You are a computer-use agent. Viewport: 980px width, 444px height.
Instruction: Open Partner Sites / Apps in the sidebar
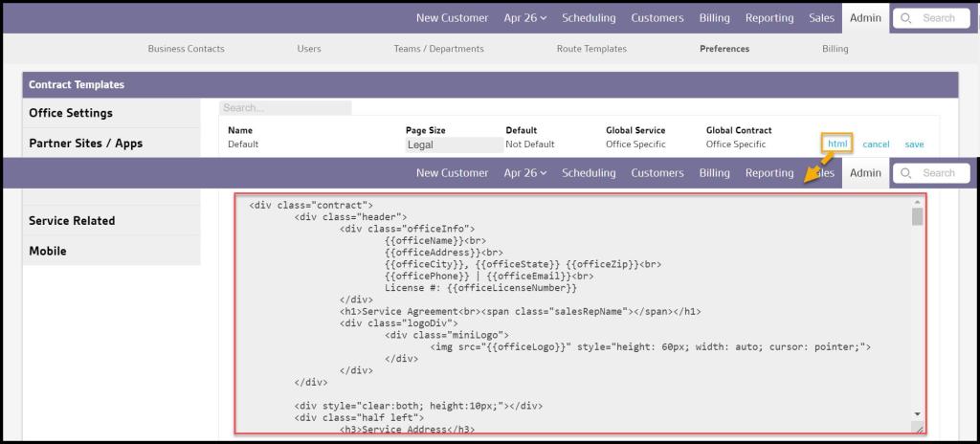[x=85, y=144]
